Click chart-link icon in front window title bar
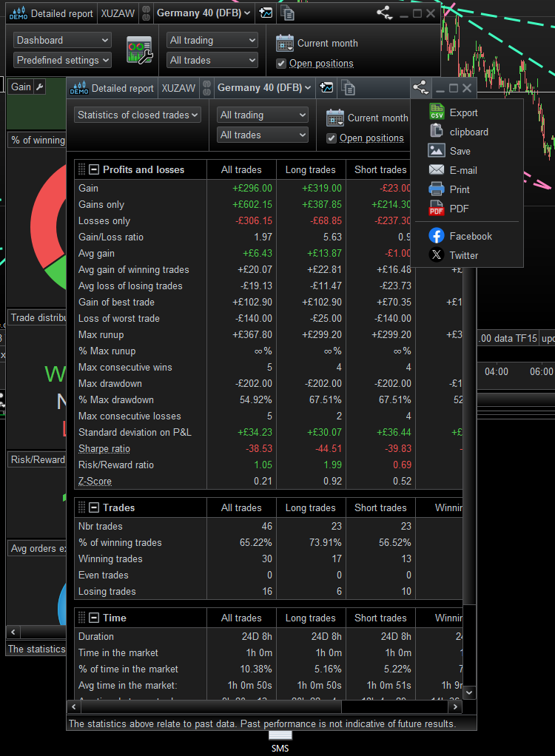 [x=326, y=88]
